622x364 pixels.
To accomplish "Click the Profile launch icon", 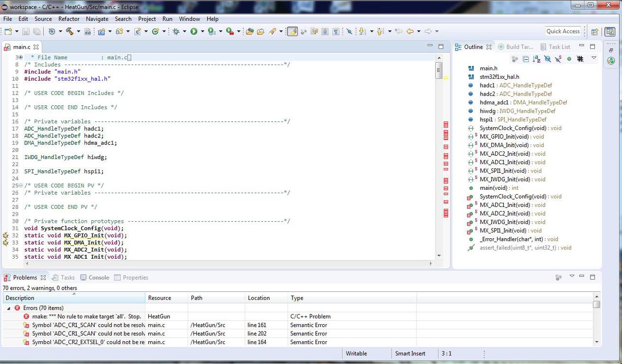I will (x=211, y=32).
